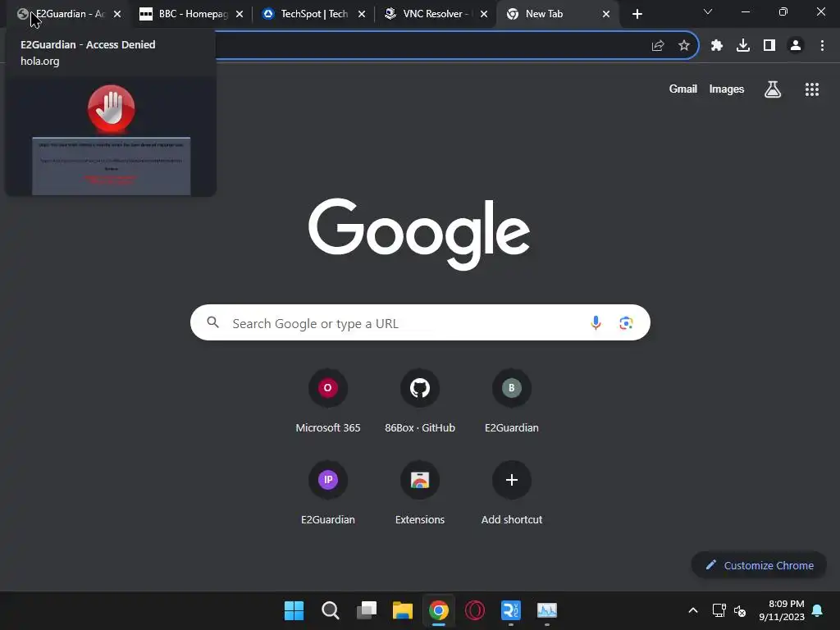
Task: Start voice search with microphone icon
Action: [596, 322]
